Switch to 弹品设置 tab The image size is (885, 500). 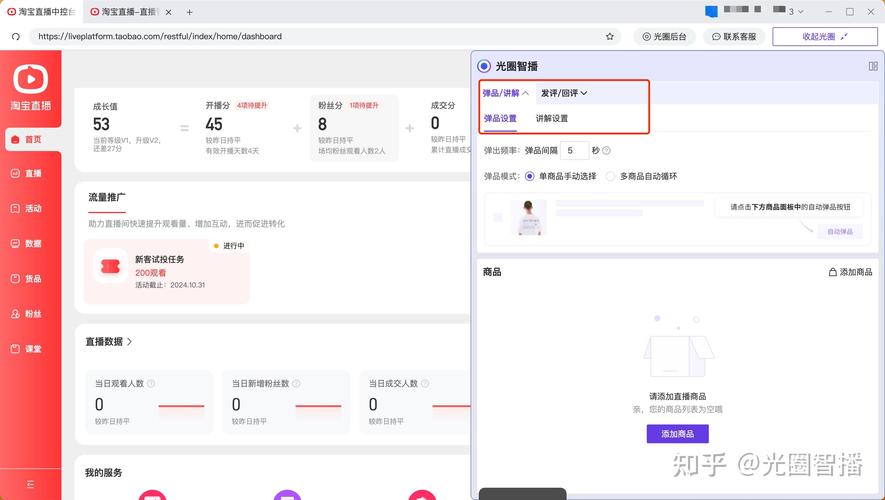[500, 119]
